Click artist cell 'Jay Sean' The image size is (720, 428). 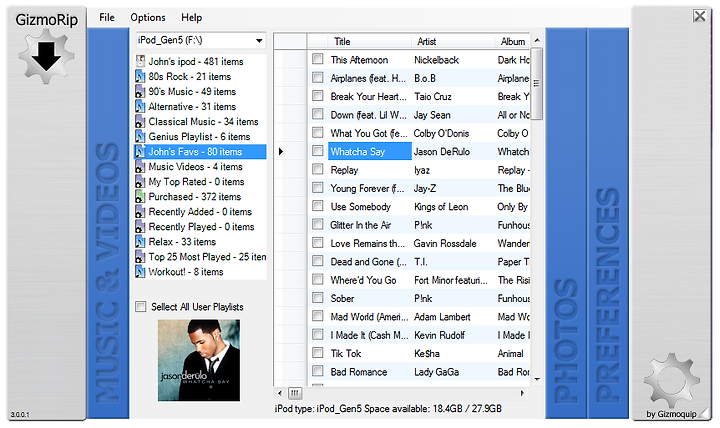point(432,114)
